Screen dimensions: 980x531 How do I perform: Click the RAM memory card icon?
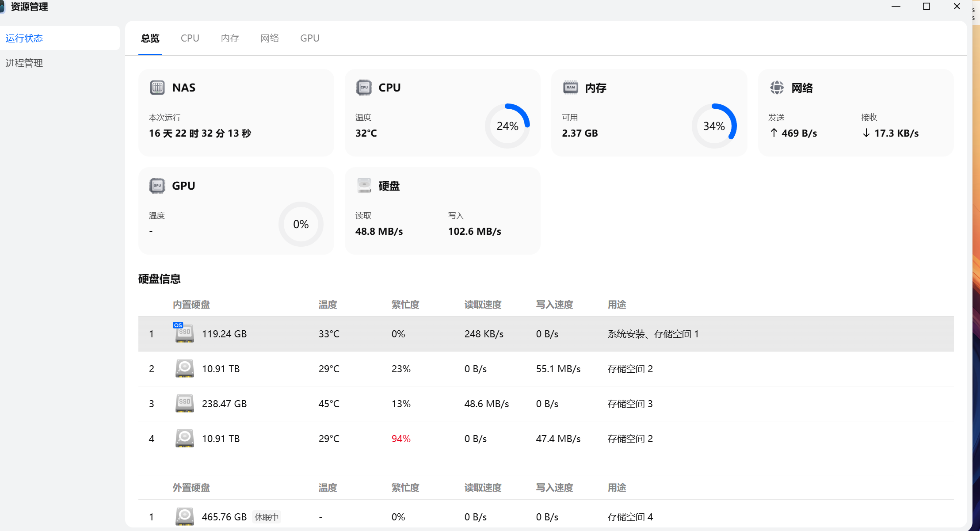570,88
